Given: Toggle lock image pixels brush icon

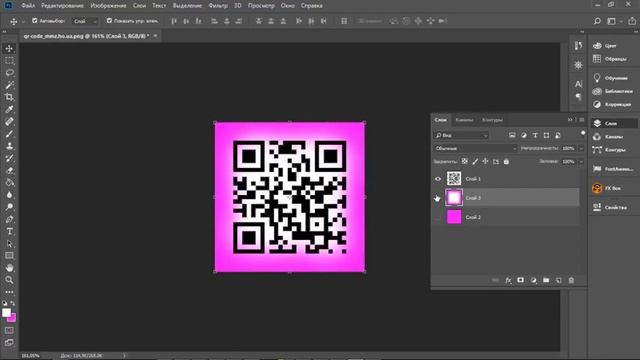Looking at the screenshot, I should click(475, 162).
